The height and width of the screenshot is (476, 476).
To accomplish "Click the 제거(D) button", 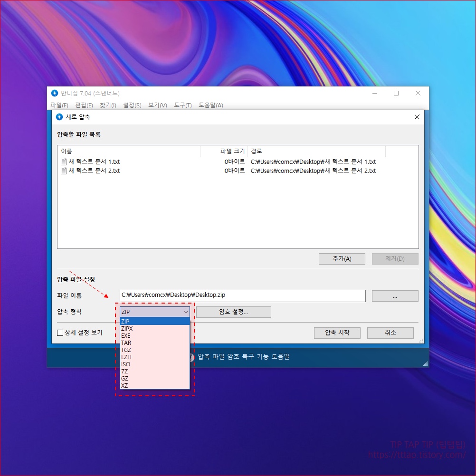I will click(395, 259).
